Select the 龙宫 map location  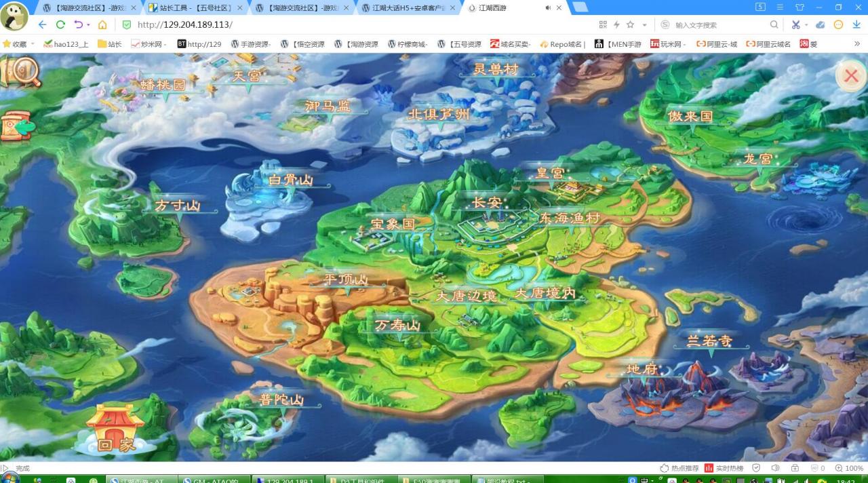[x=757, y=159]
